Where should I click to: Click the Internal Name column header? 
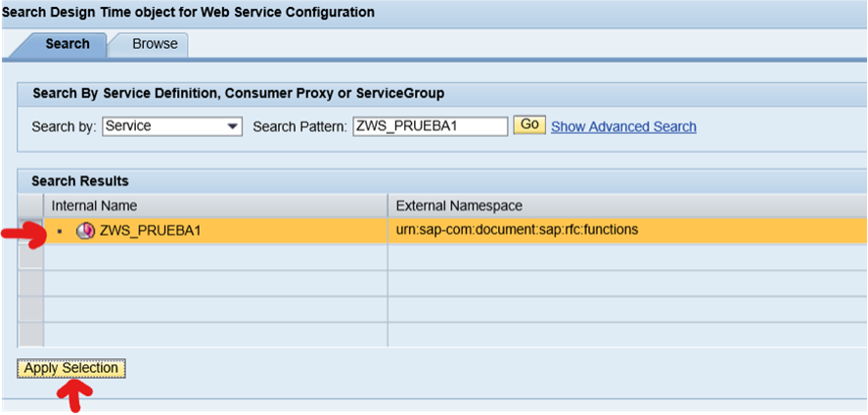click(x=216, y=206)
